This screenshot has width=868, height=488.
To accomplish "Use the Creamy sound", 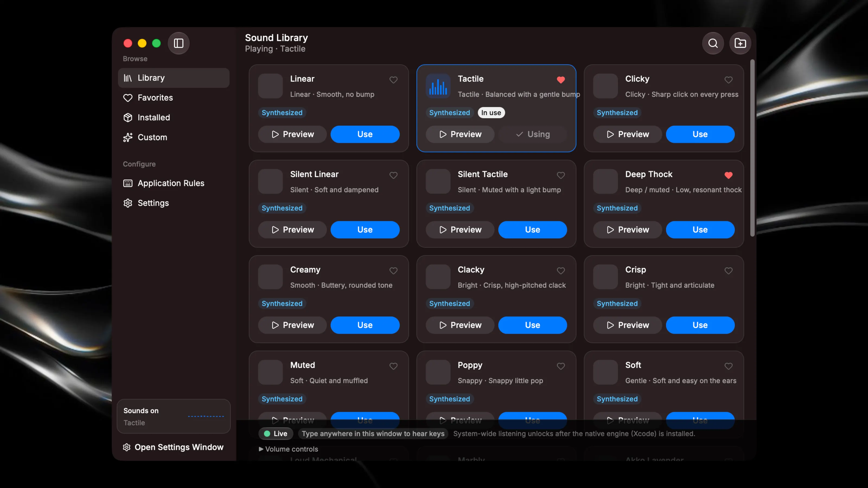I will [365, 325].
